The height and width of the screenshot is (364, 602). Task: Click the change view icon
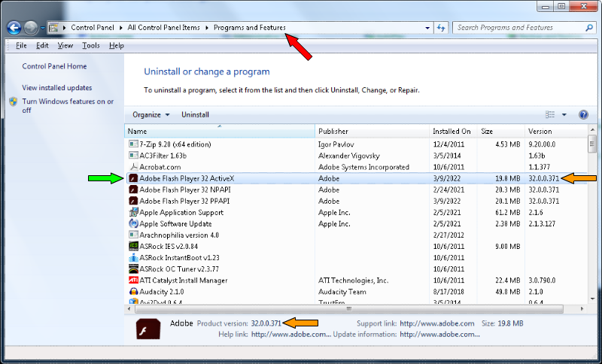pyautogui.click(x=550, y=114)
